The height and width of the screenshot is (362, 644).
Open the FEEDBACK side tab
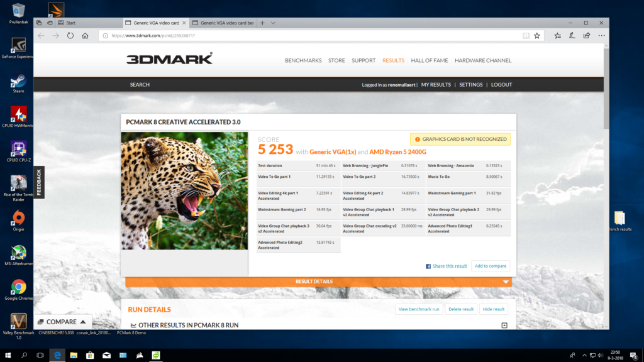39,182
